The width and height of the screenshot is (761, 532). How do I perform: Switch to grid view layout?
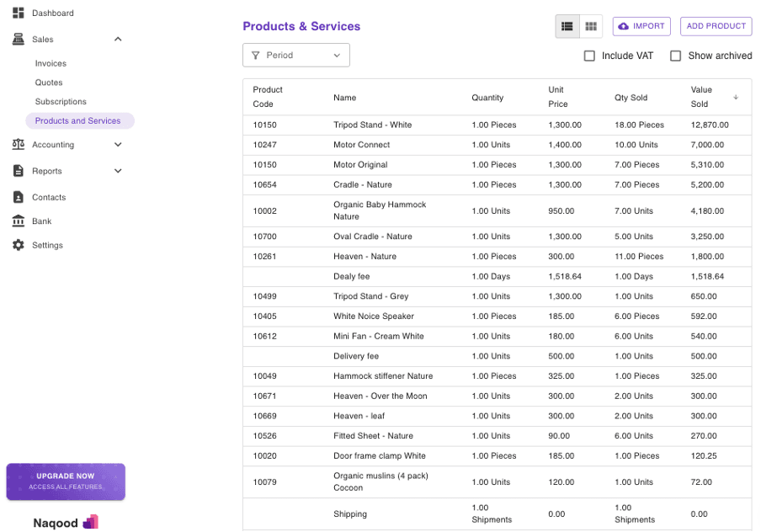tap(591, 26)
